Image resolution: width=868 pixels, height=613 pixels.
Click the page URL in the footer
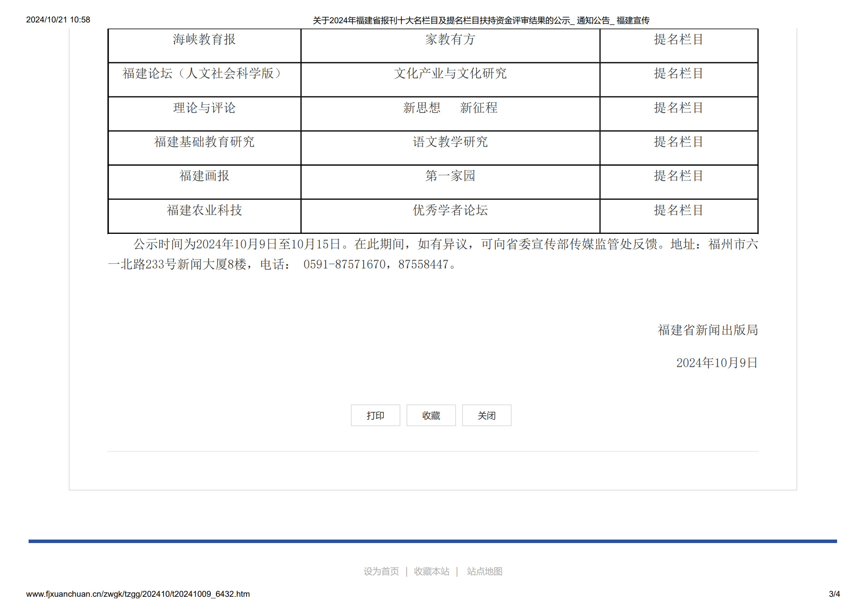tap(138, 594)
